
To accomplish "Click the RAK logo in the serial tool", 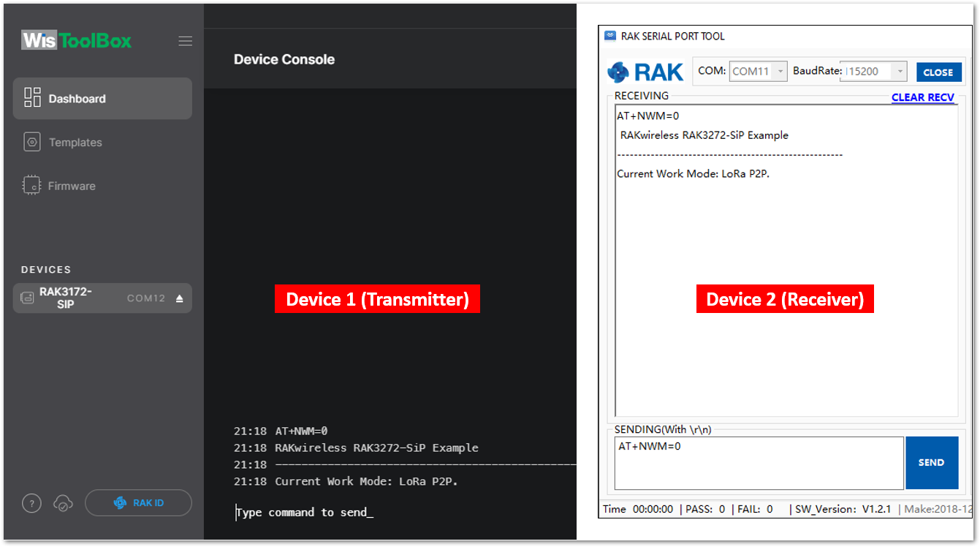I will pos(645,72).
